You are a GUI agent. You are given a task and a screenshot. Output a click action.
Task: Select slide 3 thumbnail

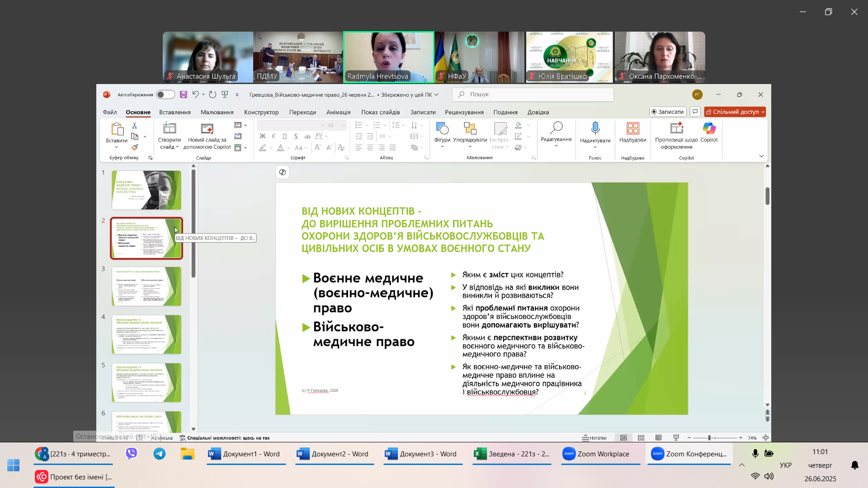[146, 286]
